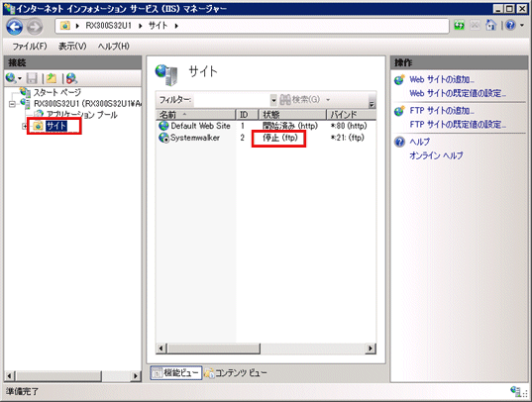
Task: Click the globe icon beside FTP サイトの追加
Action: [x=399, y=111]
